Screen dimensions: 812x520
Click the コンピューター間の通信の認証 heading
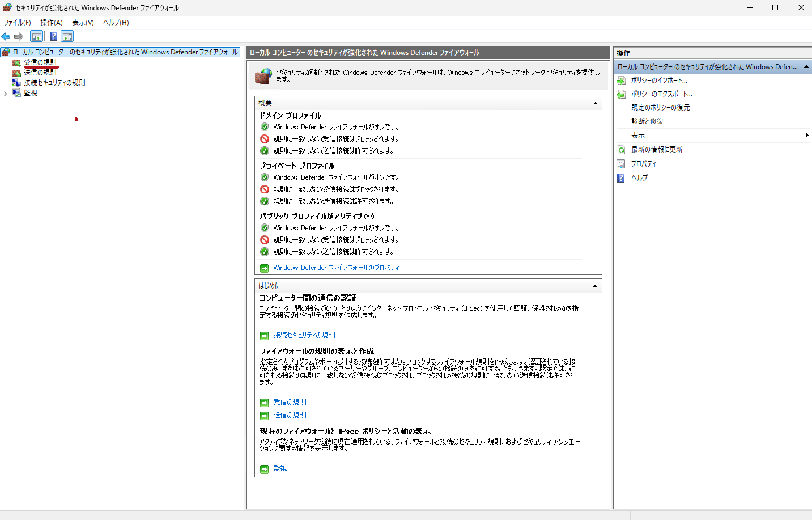[x=308, y=298]
